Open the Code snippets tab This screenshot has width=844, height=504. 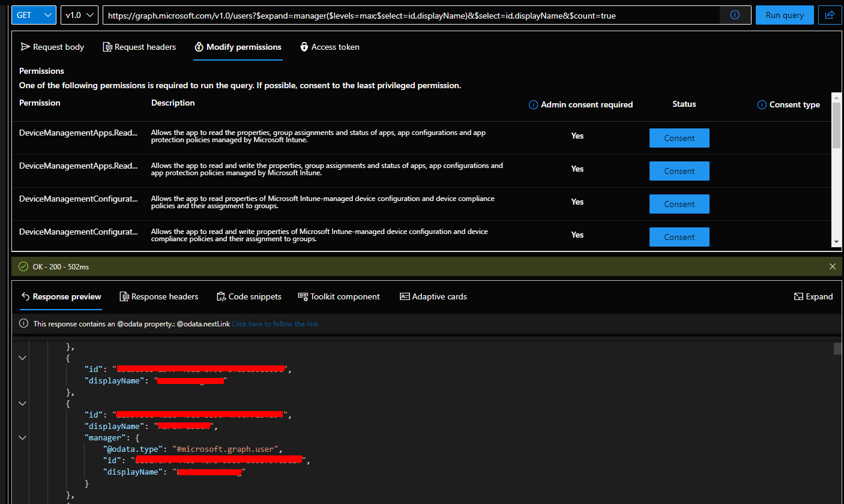[x=249, y=296]
